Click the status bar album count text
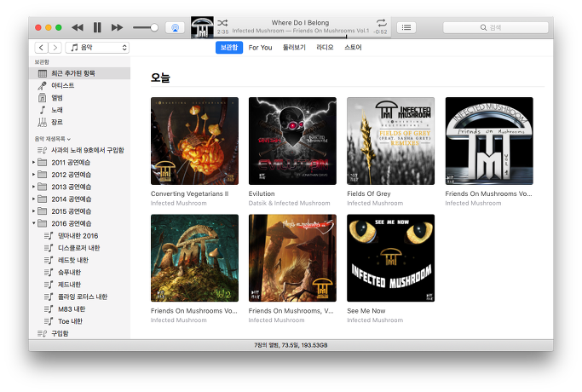582x392 pixels. pyautogui.click(x=291, y=345)
